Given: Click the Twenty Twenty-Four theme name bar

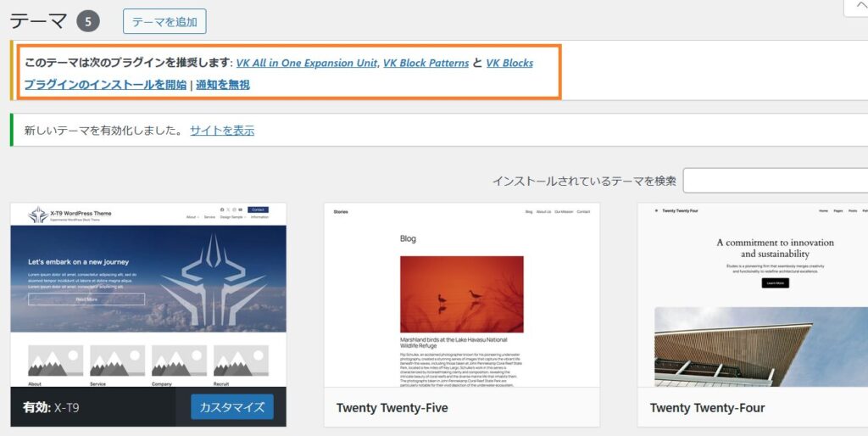Looking at the screenshot, I should pyautogui.click(x=753, y=407).
